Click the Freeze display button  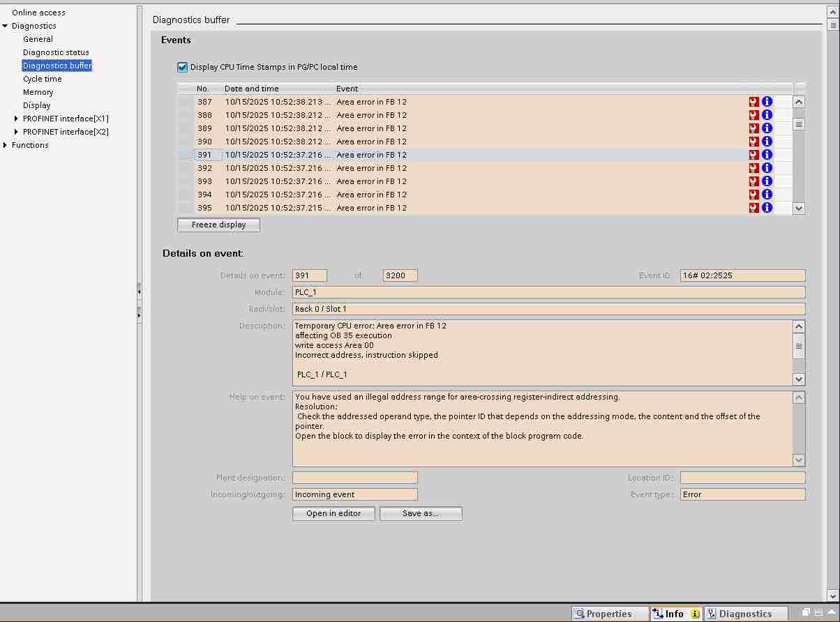pos(218,225)
